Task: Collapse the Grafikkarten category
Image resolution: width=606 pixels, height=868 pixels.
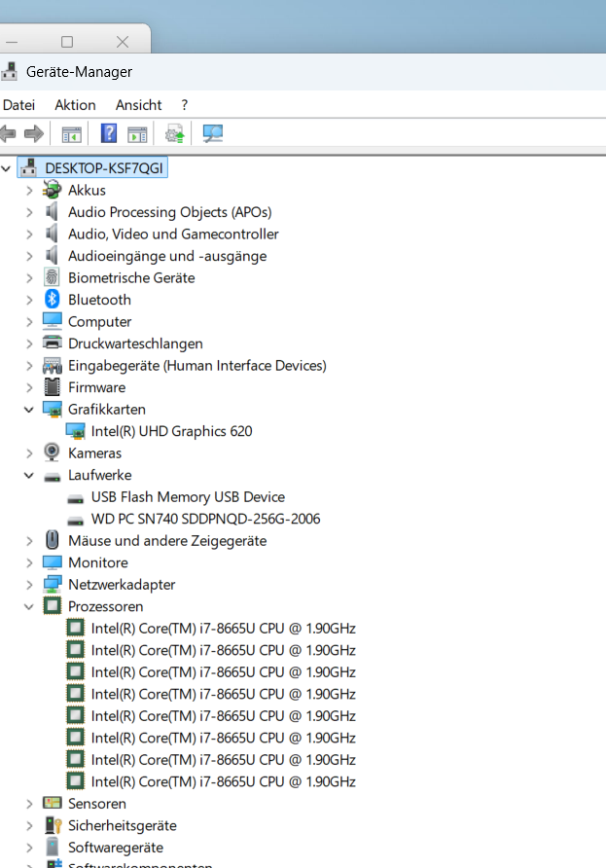Action: 29,410
